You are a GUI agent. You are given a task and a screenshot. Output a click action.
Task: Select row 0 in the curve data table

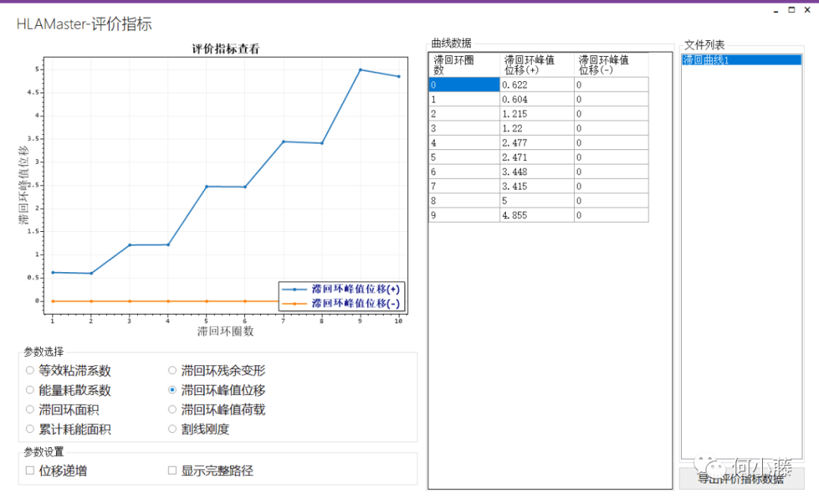pos(463,85)
